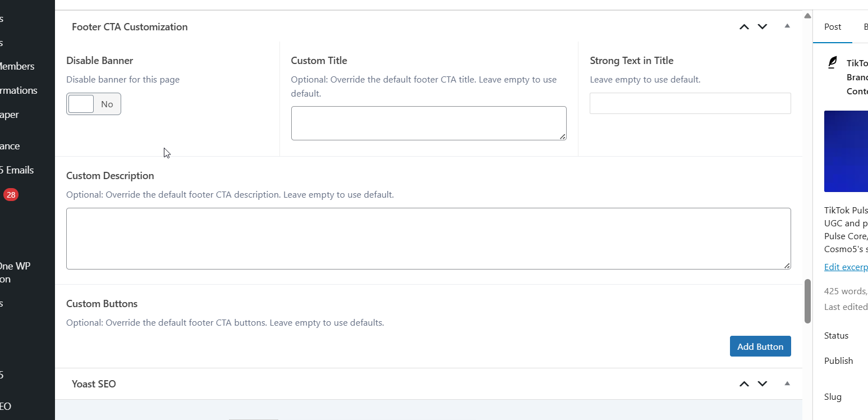The height and width of the screenshot is (420, 868).
Task: Move Yoast SEO panel up
Action: coord(744,384)
